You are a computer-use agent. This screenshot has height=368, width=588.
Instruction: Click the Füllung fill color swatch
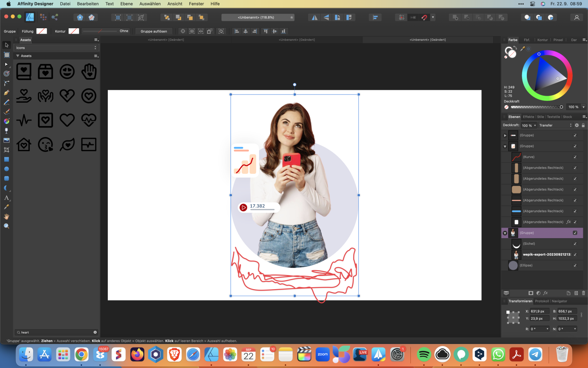pos(42,31)
